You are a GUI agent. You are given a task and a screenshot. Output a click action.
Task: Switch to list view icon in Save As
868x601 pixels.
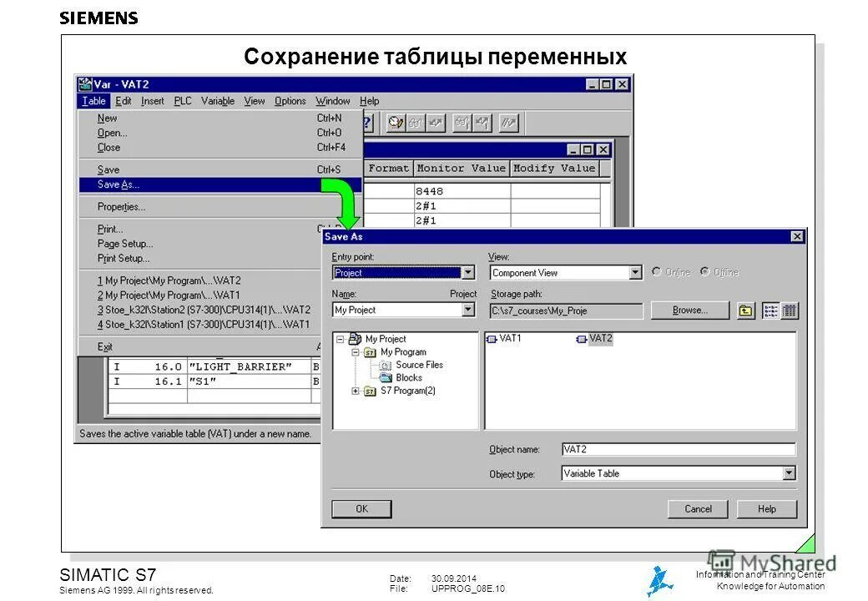(770, 311)
